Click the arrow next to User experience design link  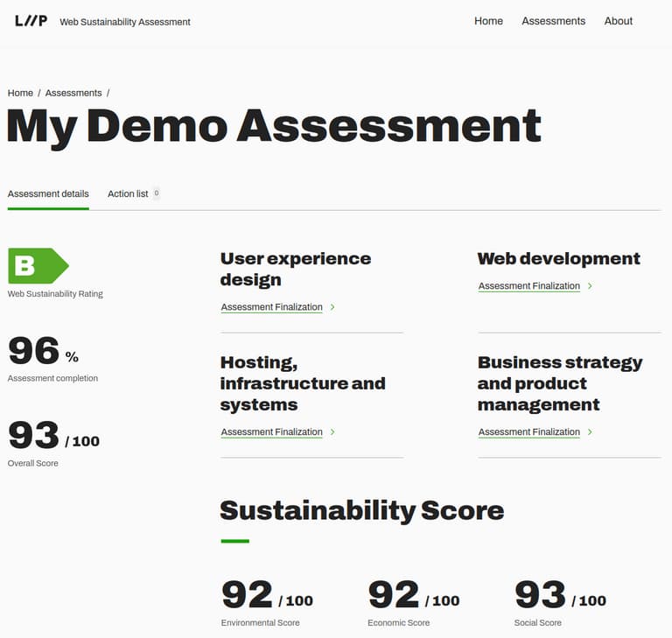pyautogui.click(x=333, y=307)
